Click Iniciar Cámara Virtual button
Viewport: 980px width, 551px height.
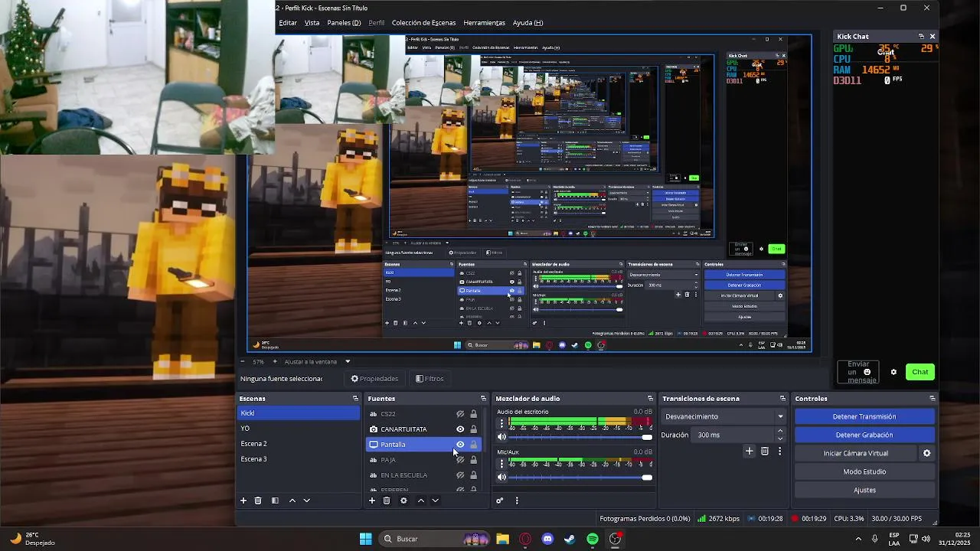click(856, 453)
